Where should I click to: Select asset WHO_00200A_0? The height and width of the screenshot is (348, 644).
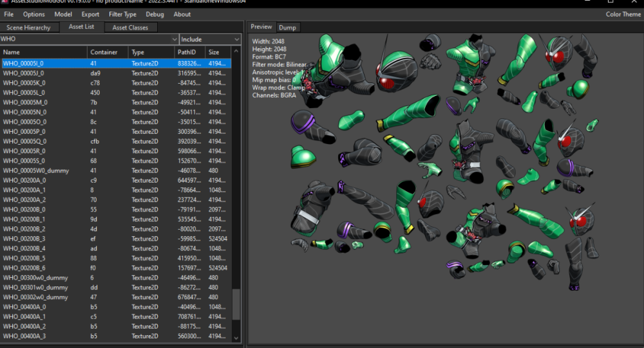(116, 180)
